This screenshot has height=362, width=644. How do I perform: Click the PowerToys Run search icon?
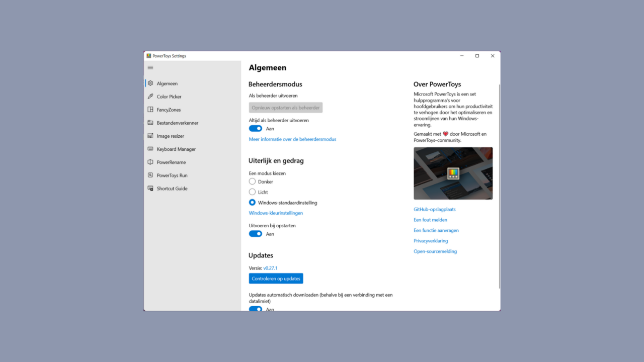[150, 175]
